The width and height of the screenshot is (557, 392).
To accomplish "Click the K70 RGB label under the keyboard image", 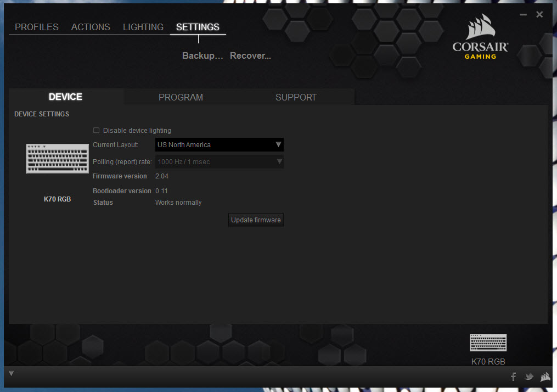I will tap(57, 199).
